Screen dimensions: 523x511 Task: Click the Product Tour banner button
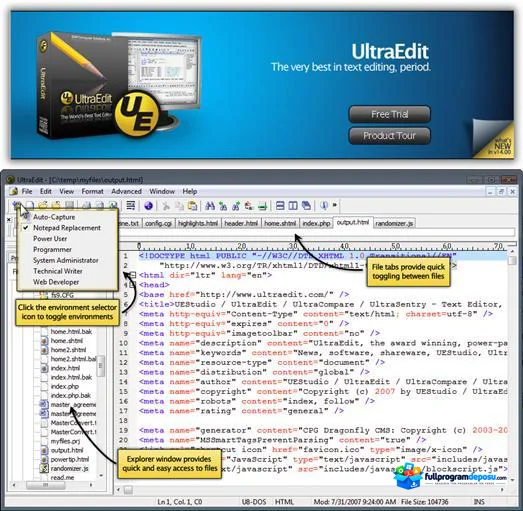pos(390,136)
